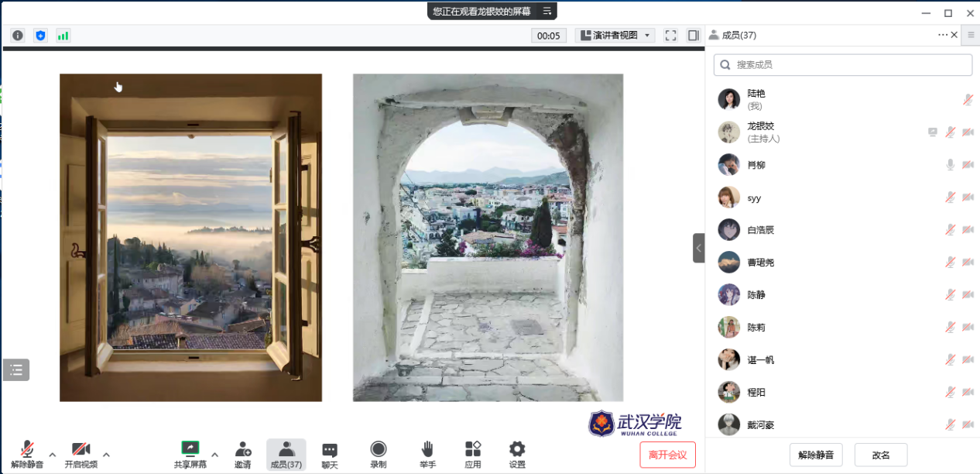Open the Apps (应用) icon
The width and height of the screenshot is (980, 474).
(473, 455)
